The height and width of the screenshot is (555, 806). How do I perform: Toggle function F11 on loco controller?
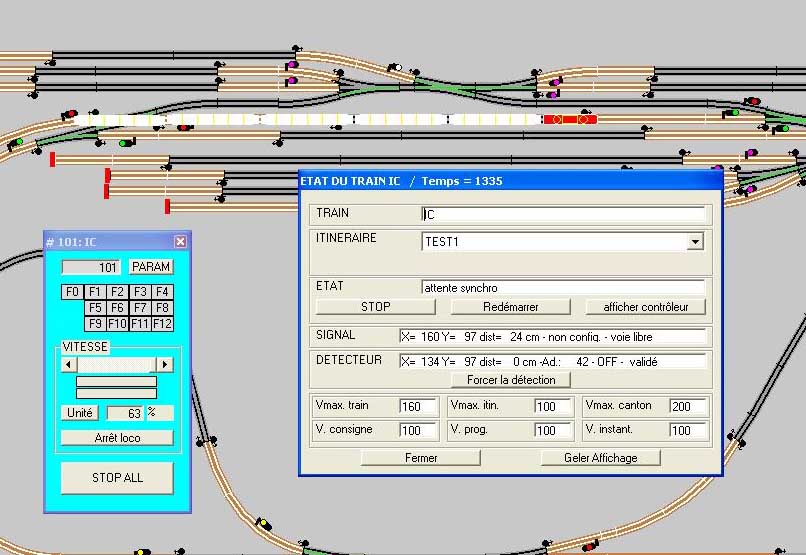(140, 324)
